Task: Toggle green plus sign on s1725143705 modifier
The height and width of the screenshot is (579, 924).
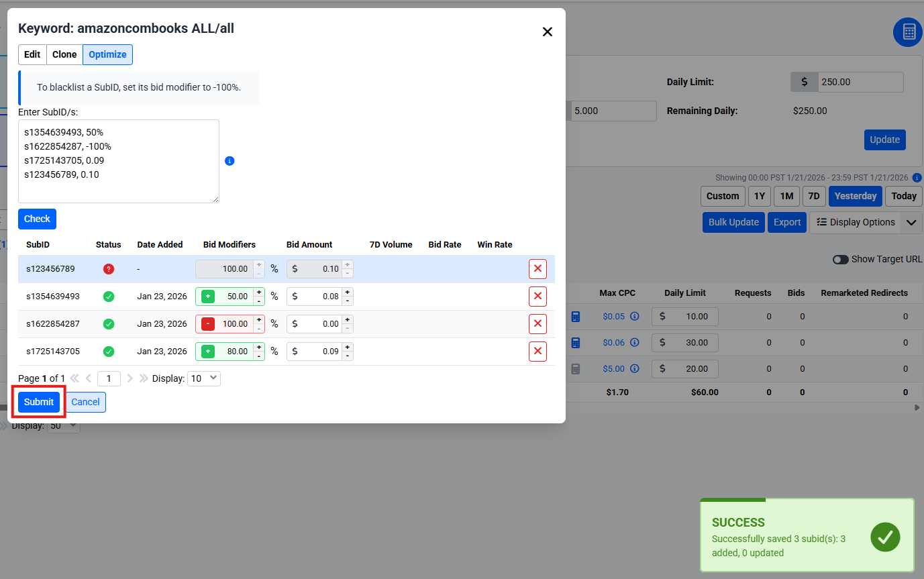Action: (208, 352)
